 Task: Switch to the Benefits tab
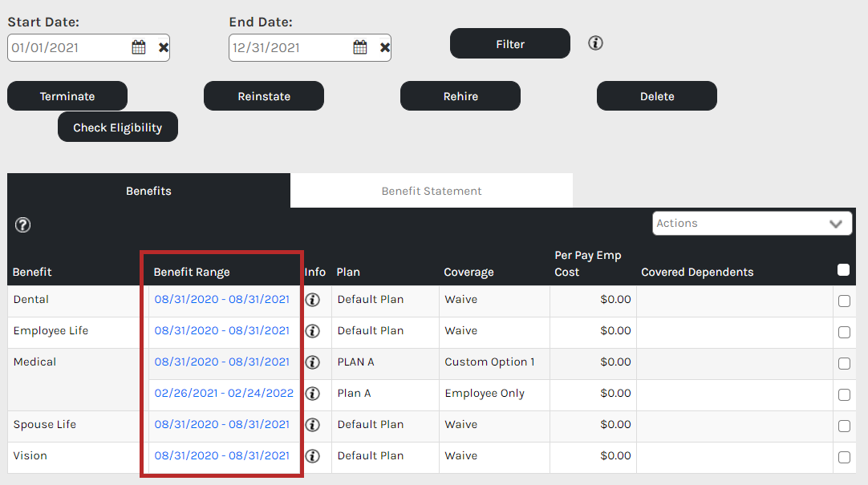[x=148, y=191]
